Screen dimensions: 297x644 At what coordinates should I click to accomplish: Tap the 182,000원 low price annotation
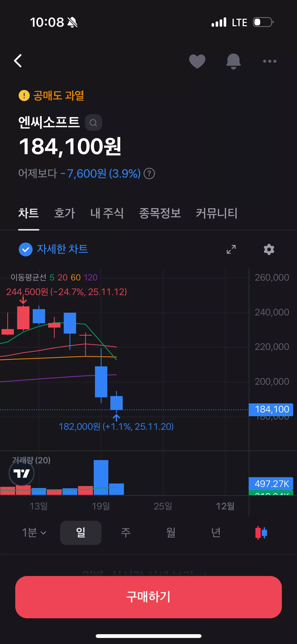pos(116,427)
